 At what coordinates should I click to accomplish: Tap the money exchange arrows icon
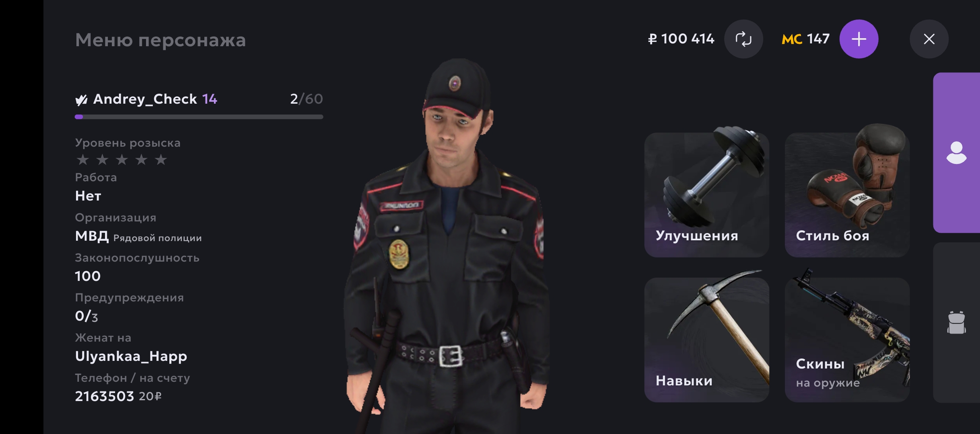(x=743, y=39)
